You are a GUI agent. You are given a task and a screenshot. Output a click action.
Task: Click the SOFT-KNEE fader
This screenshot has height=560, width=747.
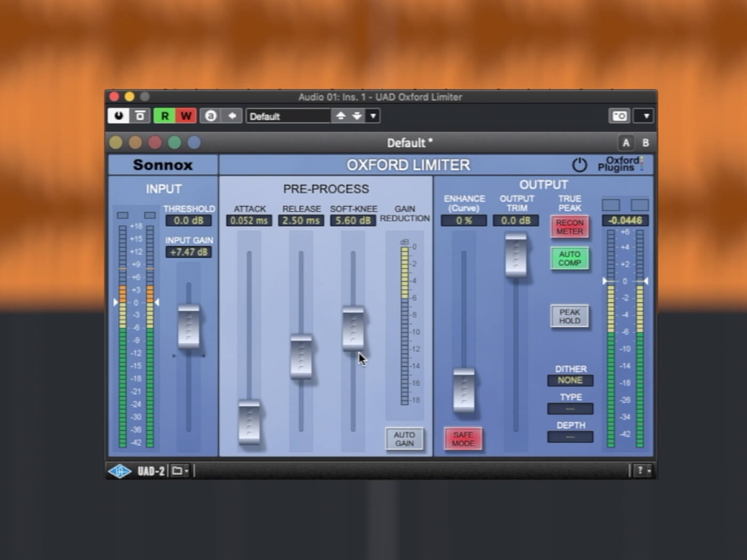click(x=353, y=328)
